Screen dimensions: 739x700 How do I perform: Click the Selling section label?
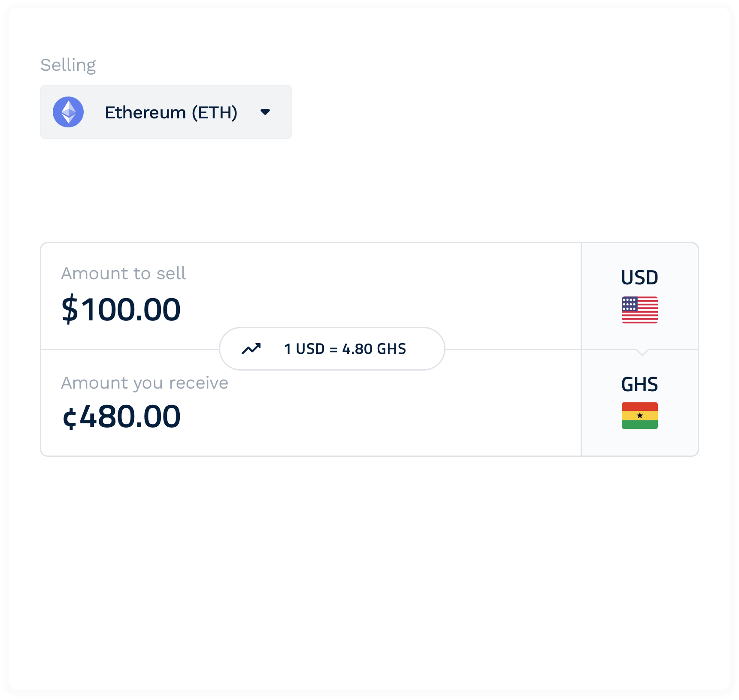tap(68, 64)
